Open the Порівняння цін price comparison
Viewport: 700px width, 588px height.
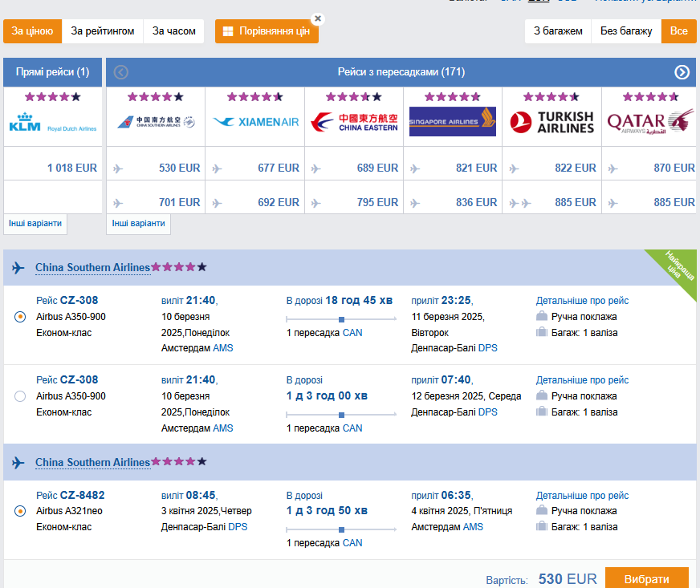267,31
